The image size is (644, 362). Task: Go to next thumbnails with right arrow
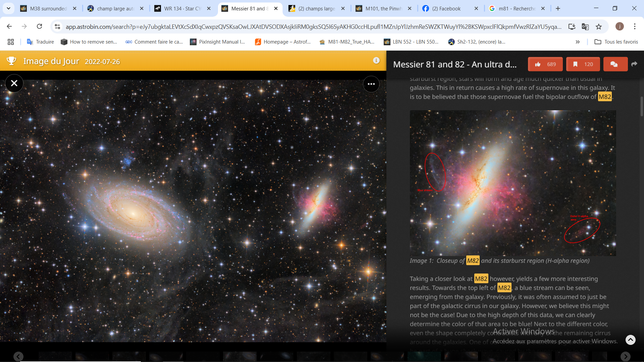(625, 356)
